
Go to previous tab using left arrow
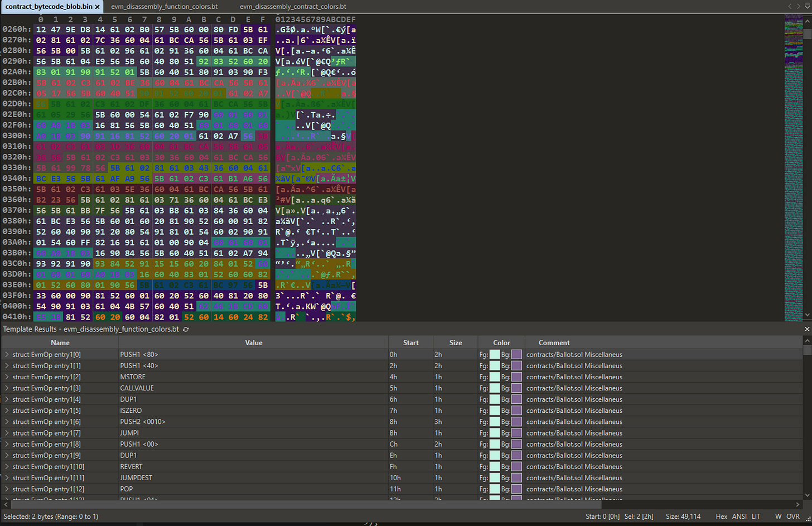790,6
